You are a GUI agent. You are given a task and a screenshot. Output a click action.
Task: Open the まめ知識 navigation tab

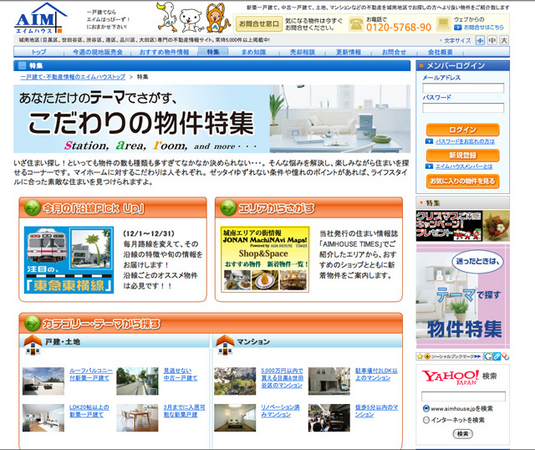254,52
